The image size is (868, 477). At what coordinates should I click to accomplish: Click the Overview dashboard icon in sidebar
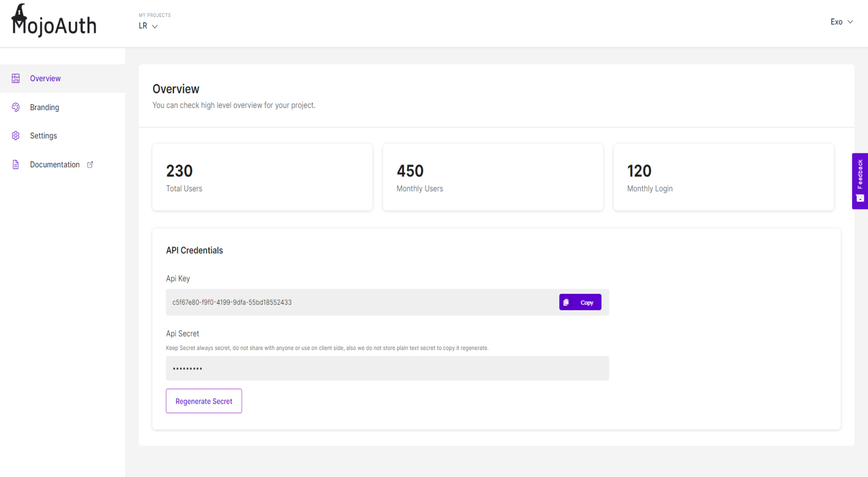15,78
